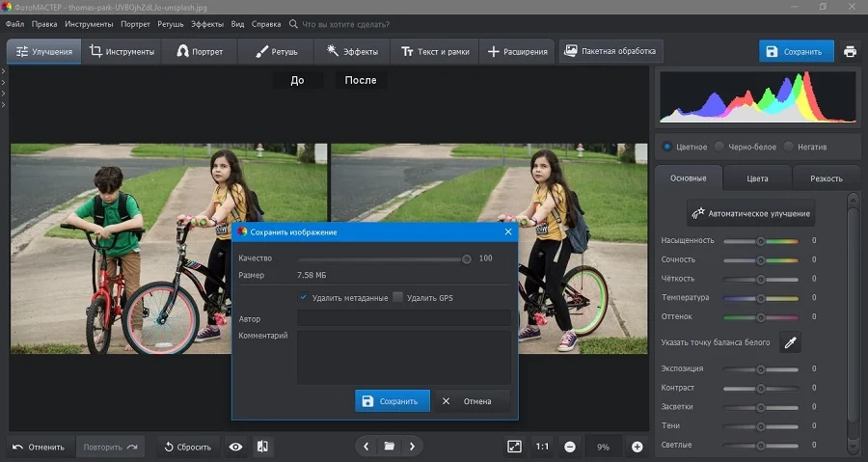
Task: Select the Черно-белое radio option
Action: tap(719, 147)
